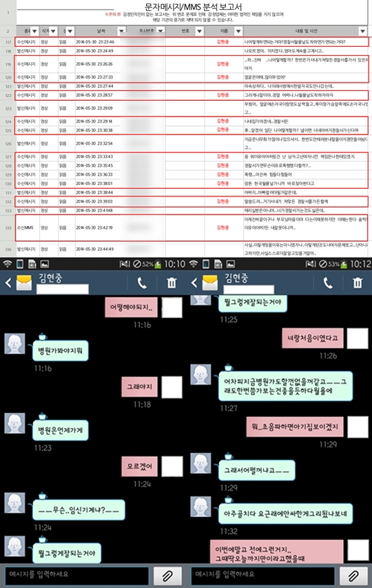Open the phone number column filter dropdown
Screen dimensions: 372x588
pyautogui.click(x=161, y=31)
